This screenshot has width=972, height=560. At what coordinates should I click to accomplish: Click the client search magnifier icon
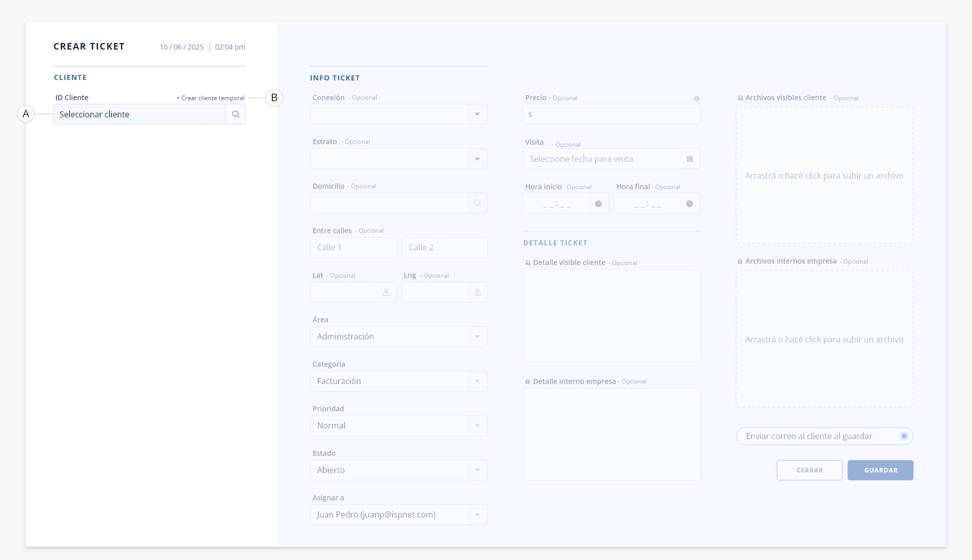pos(235,114)
